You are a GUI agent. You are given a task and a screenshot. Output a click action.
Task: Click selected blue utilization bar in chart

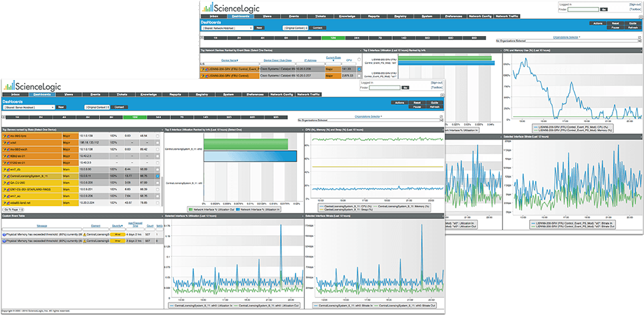click(x=250, y=157)
